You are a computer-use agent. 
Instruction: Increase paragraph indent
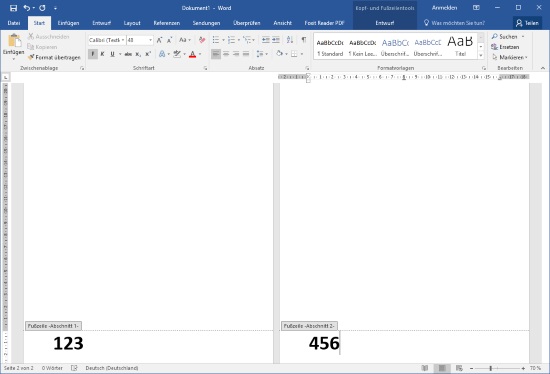click(276, 40)
